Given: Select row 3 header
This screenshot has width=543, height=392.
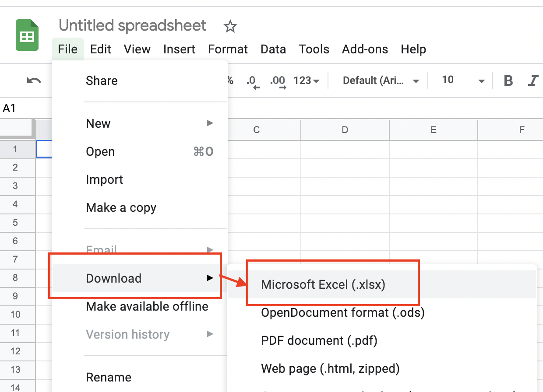Looking at the screenshot, I should (18, 186).
